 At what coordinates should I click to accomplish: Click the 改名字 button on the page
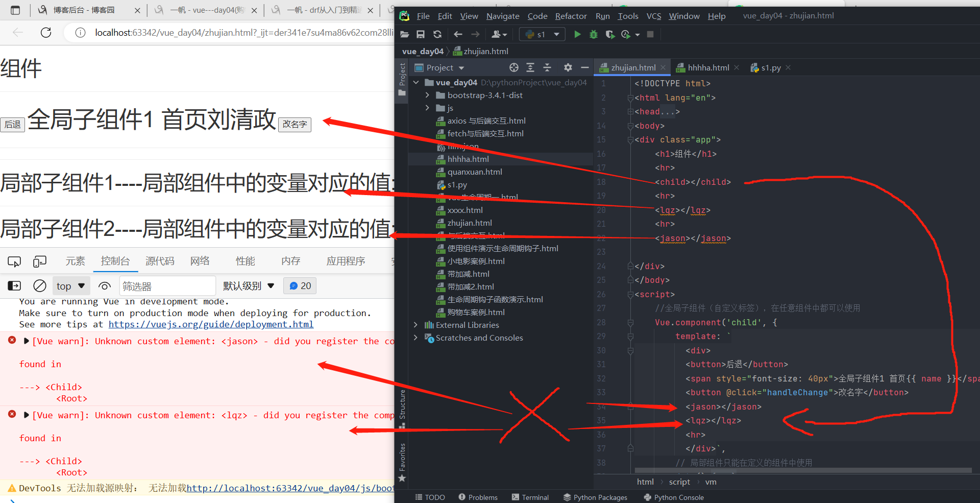(295, 124)
